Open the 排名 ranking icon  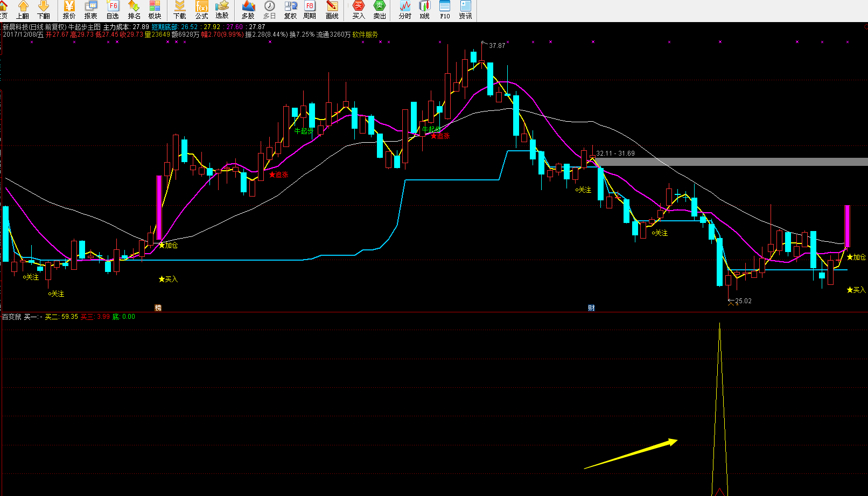(134, 10)
